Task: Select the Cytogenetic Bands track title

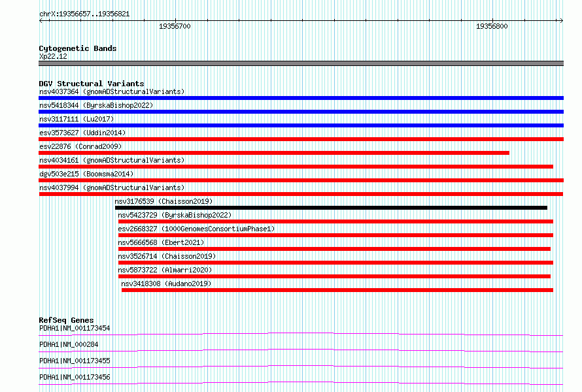Action: (78, 48)
